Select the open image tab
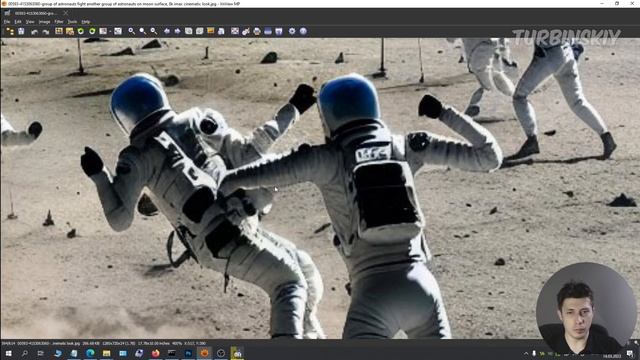Screen dimensions: 640x360 coord(36,13)
